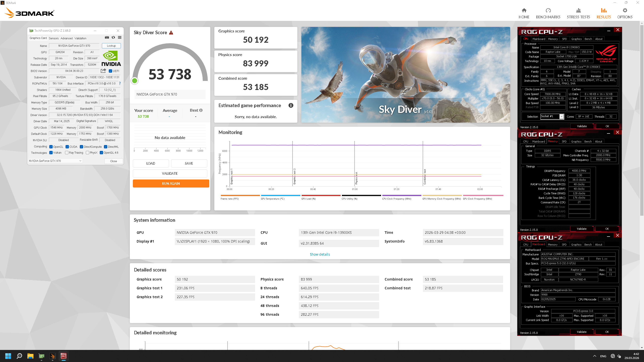Viewport: 644px width, 362px height.
Task: Toggle the CUDA checkbox
Action: (x=67, y=147)
